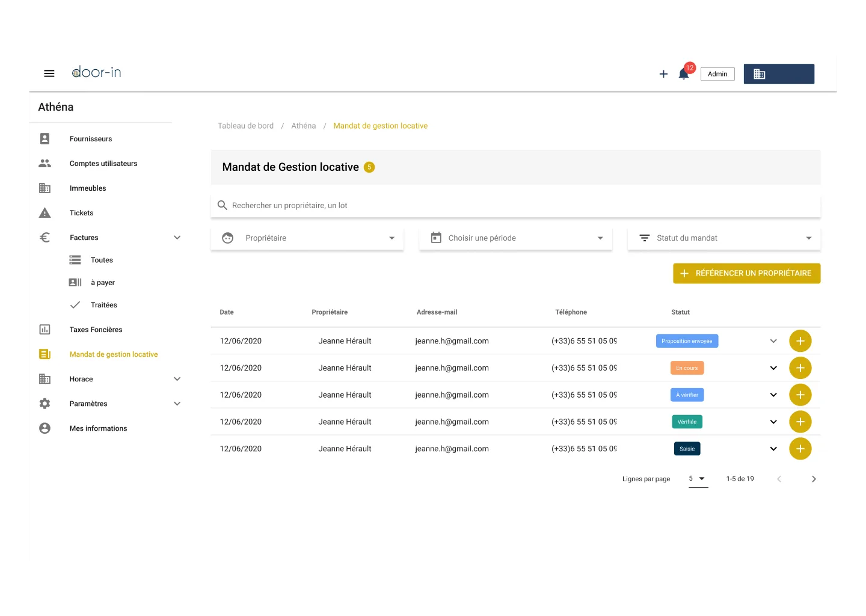Expand the Paramètres menu chevron
The height and width of the screenshot is (616, 866).
coord(177,404)
